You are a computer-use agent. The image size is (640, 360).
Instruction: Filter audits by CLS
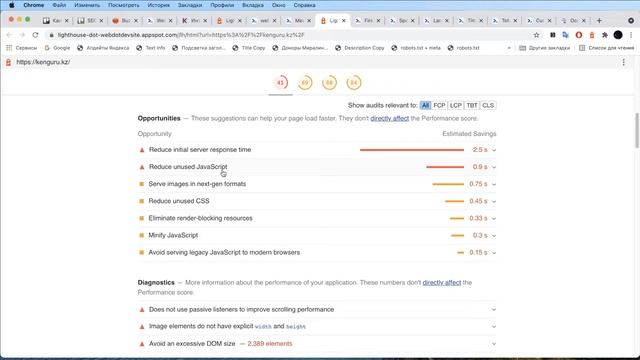(x=488, y=105)
